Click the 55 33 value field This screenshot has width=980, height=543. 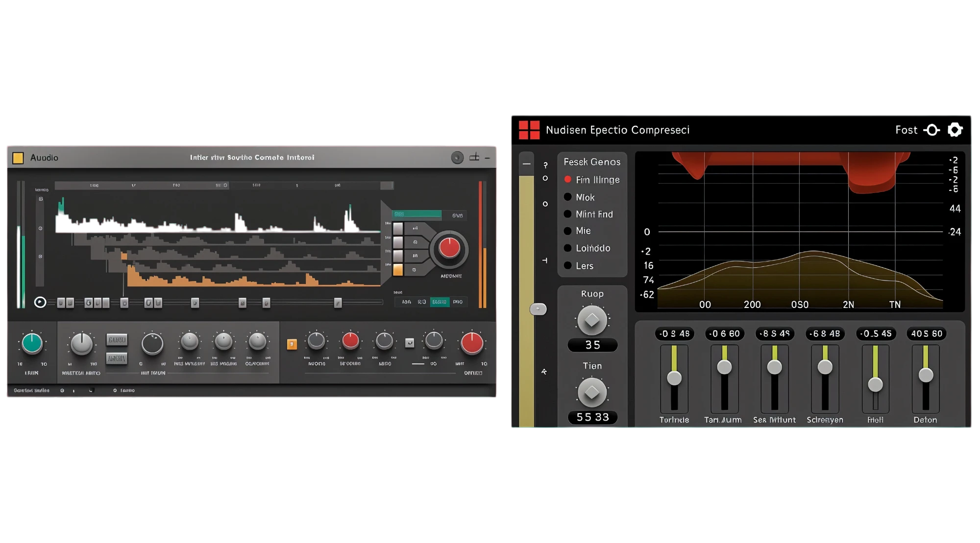click(592, 417)
